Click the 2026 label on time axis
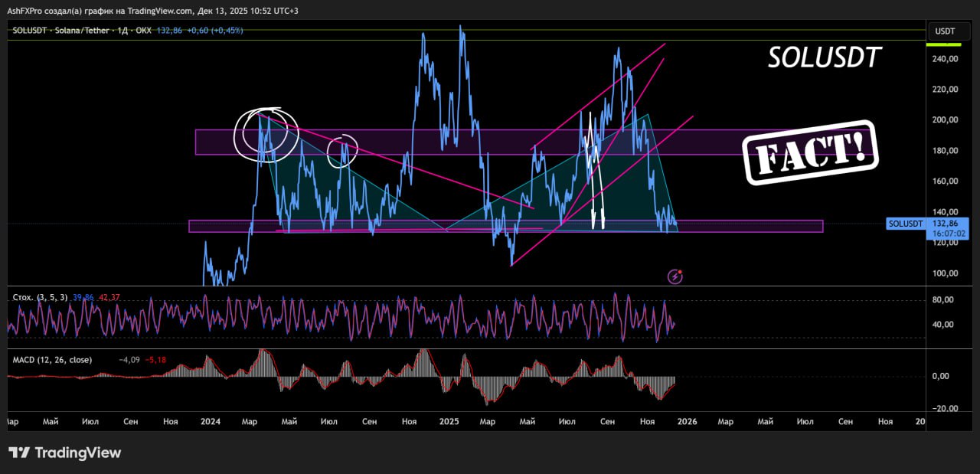 (687, 421)
